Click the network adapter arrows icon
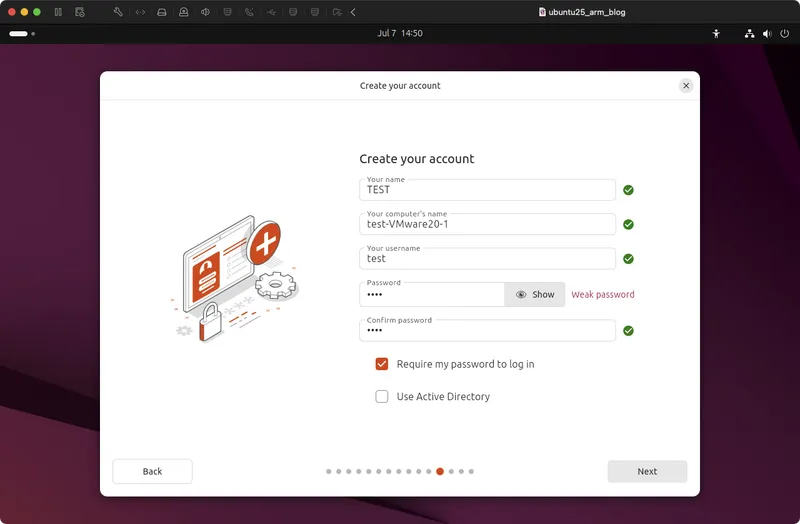800x524 pixels. [x=140, y=12]
